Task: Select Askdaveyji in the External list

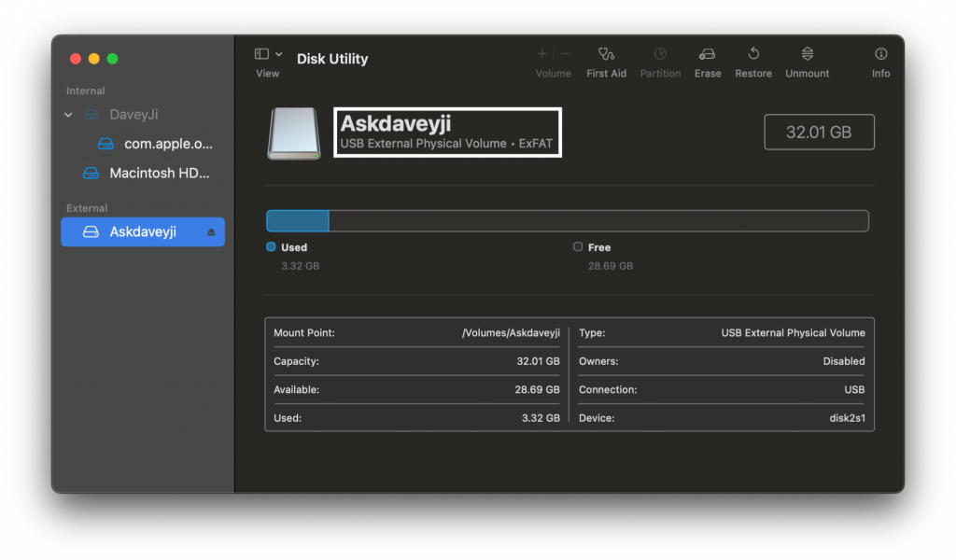Action: (x=143, y=231)
